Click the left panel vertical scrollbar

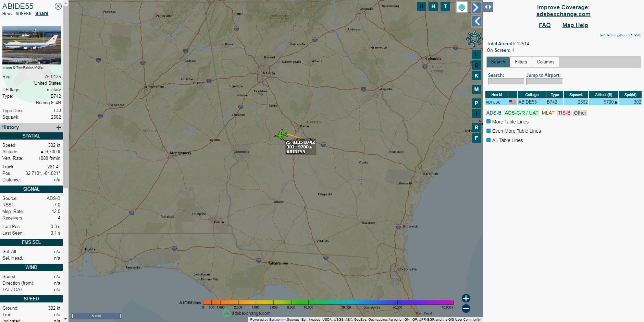click(x=65, y=96)
